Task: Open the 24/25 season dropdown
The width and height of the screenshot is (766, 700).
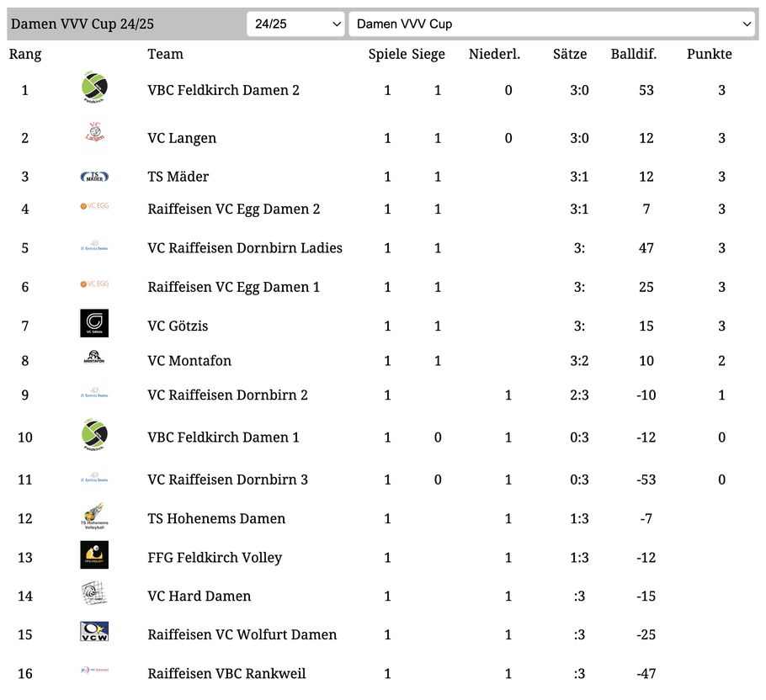Action: (295, 24)
